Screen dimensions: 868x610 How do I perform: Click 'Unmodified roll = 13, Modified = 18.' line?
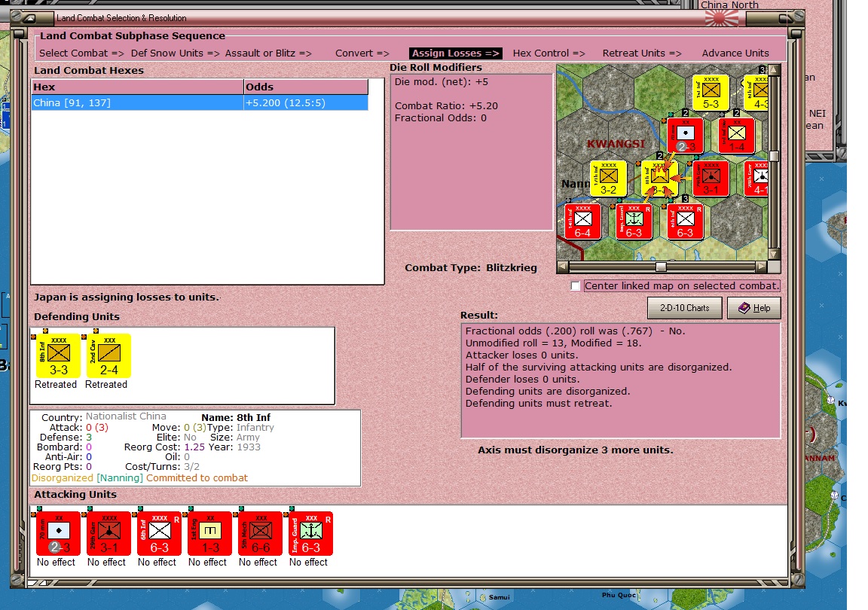coord(553,343)
